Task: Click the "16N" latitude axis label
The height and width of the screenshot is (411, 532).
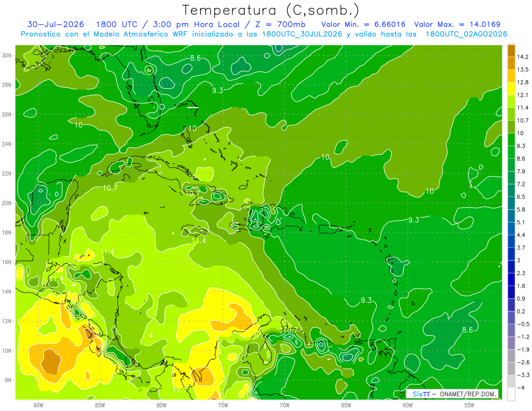Action: click(7, 262)
